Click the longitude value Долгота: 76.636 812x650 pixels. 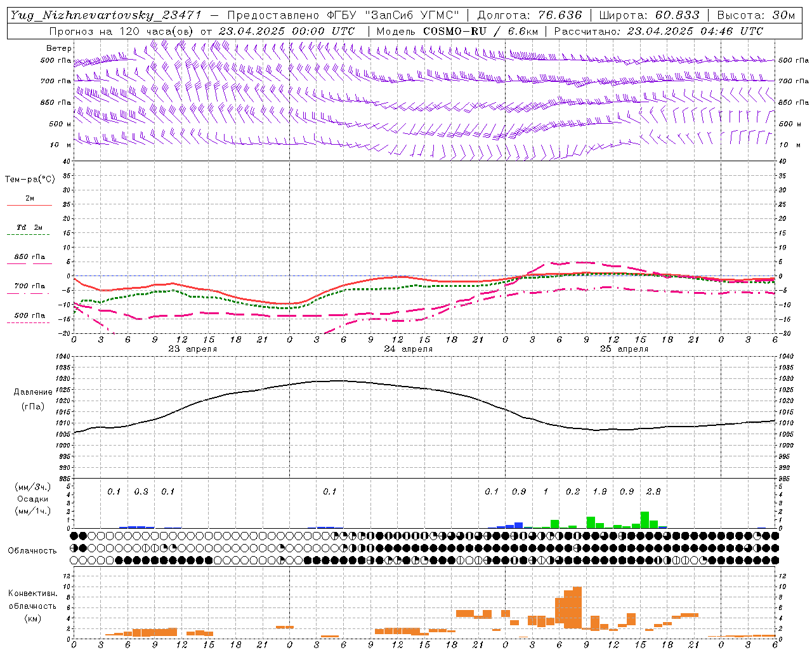coord(530,15)
